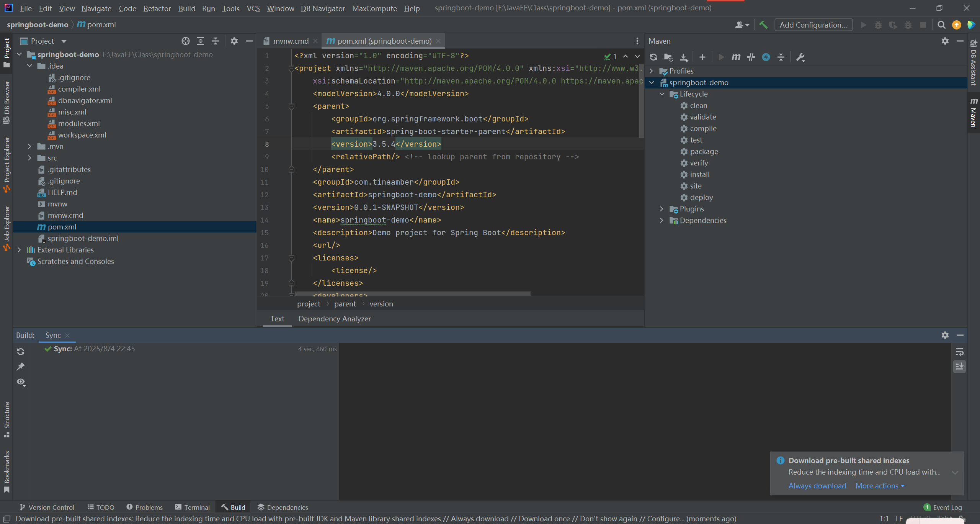Collapse all in Maven toolbar

pos(781,57)
